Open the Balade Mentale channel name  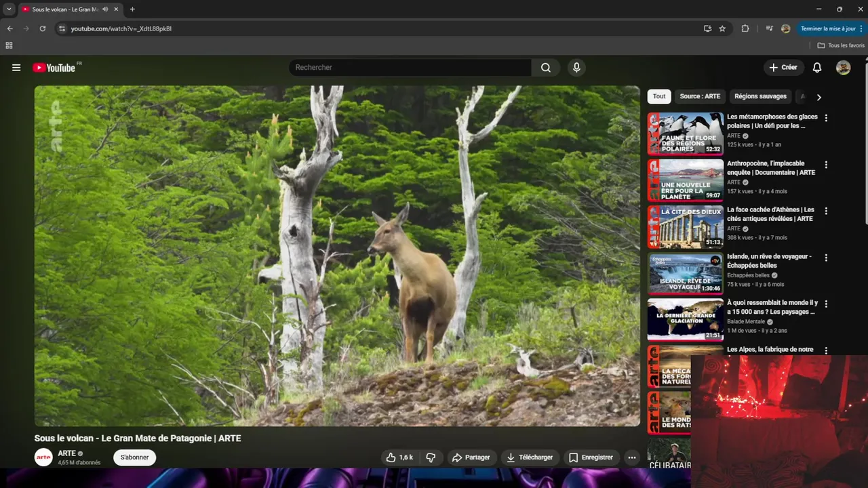(x=746, y=321)
